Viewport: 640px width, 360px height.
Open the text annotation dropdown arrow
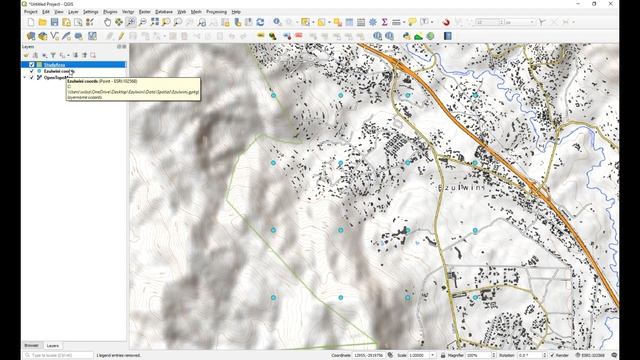pos(432,22)
